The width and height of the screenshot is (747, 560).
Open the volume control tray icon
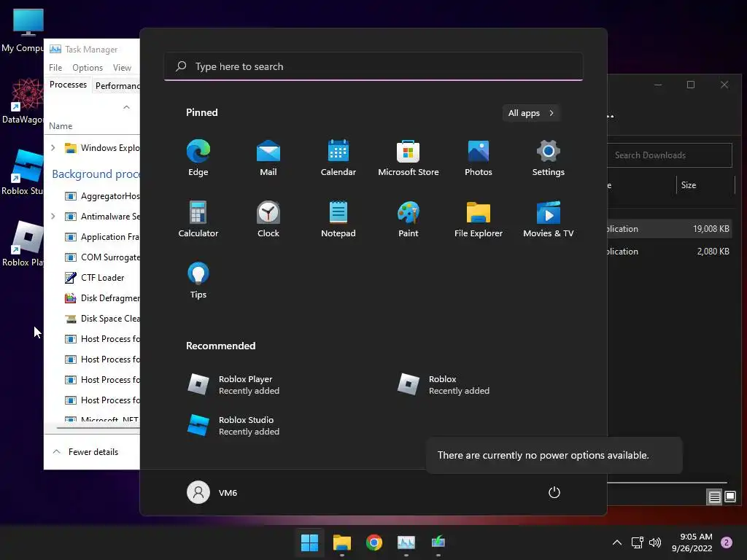tap(655, 542)
